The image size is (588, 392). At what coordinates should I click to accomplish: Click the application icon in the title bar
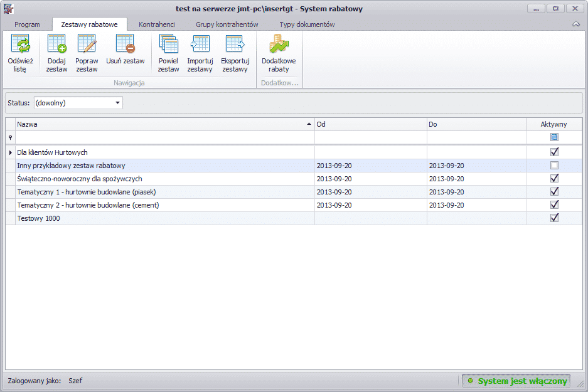point(8,9)
